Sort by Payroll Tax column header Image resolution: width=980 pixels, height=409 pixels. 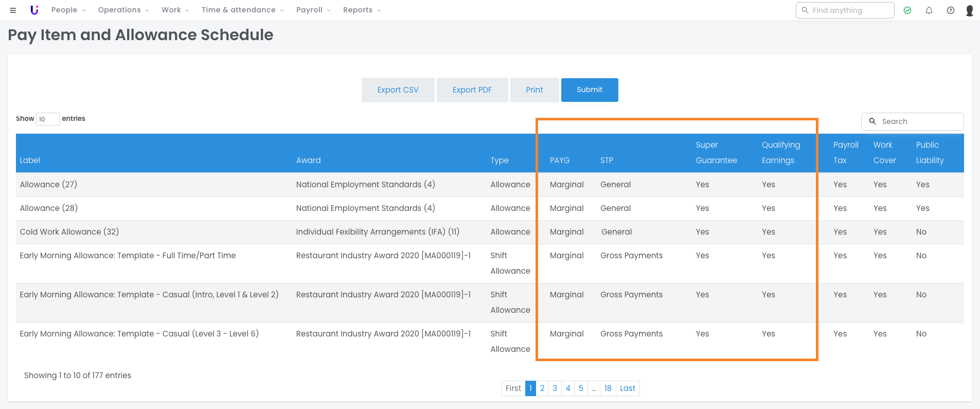pyautogui.click(x=846, y=153)
